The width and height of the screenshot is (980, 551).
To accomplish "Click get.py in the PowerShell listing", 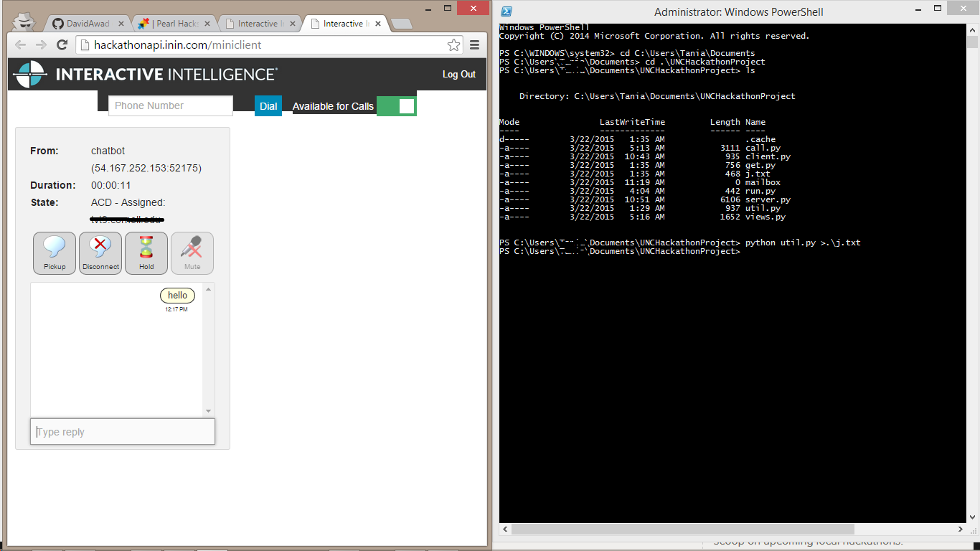I will tap(760, 165).
